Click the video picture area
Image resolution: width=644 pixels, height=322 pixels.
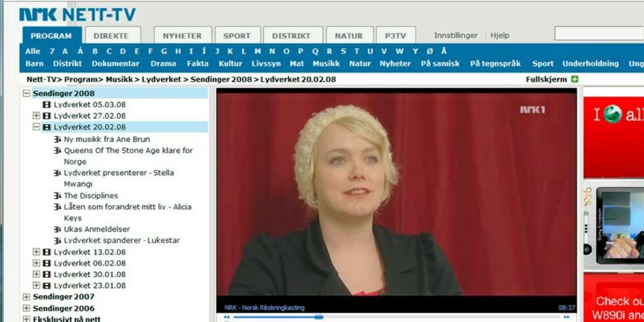[x=396, y=194]
